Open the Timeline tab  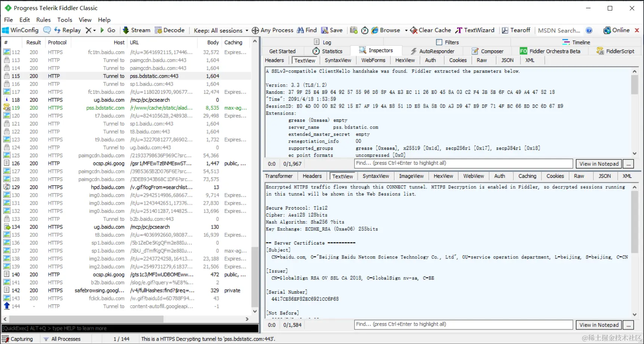coord(576,42)
